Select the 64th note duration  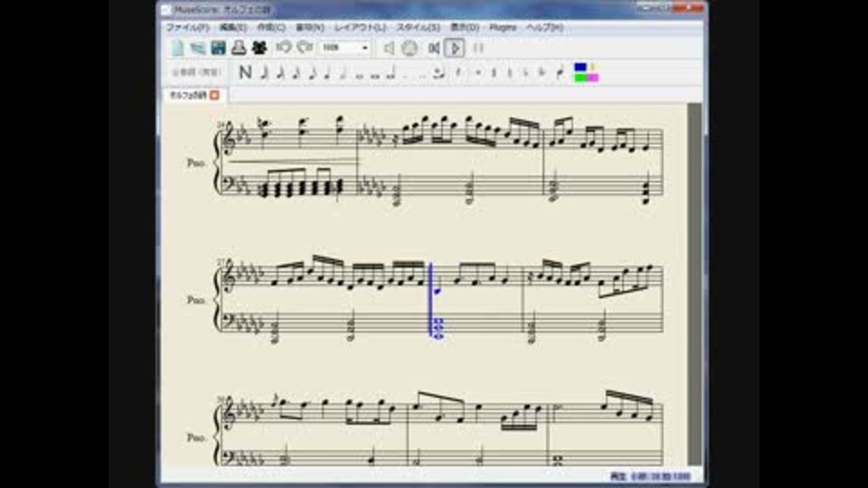(264, 72)
